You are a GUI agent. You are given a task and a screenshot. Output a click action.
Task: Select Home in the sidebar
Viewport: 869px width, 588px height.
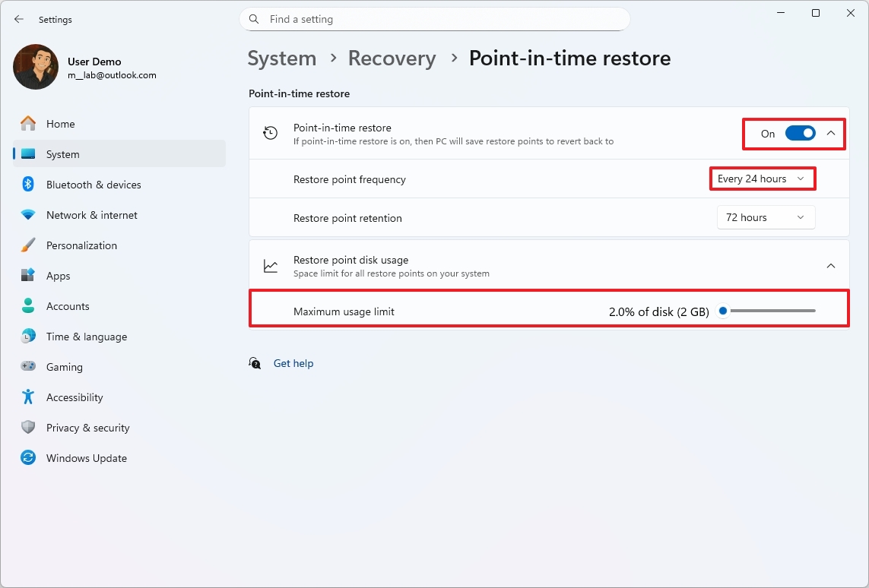(x=61, y=124)
